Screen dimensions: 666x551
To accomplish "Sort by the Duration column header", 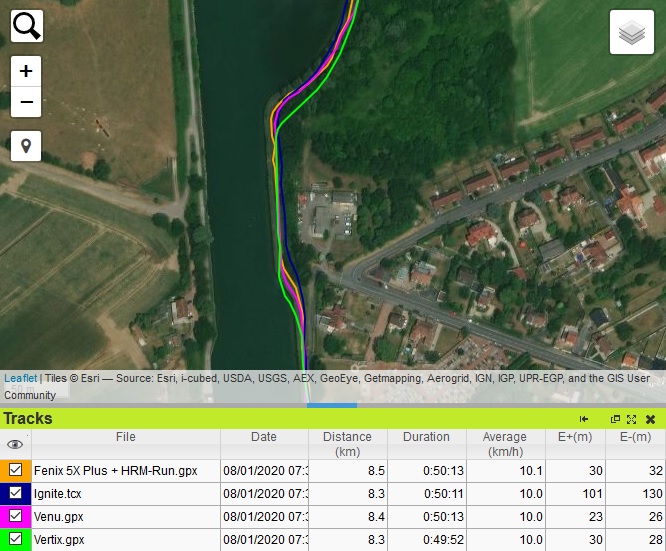I will (x=426, y=437).
